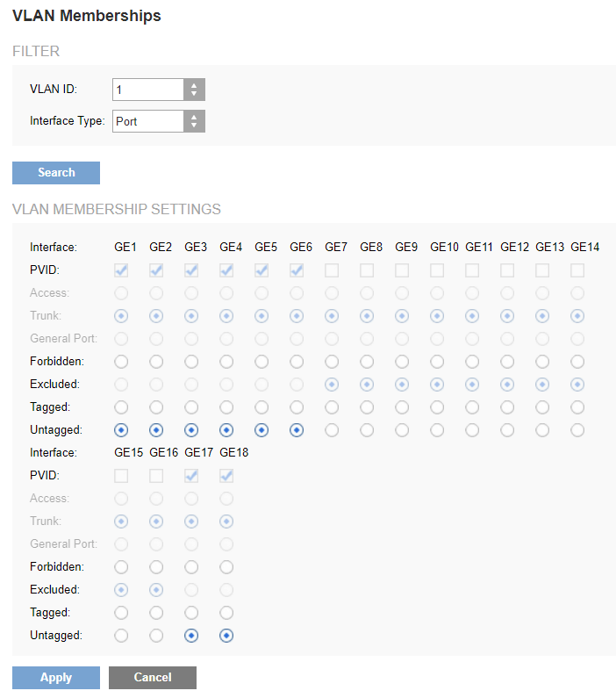Enable PVID checkbox for GE10
Image resolution: width=616 pixels, height=698 pixels.
[x=437, y=270]
